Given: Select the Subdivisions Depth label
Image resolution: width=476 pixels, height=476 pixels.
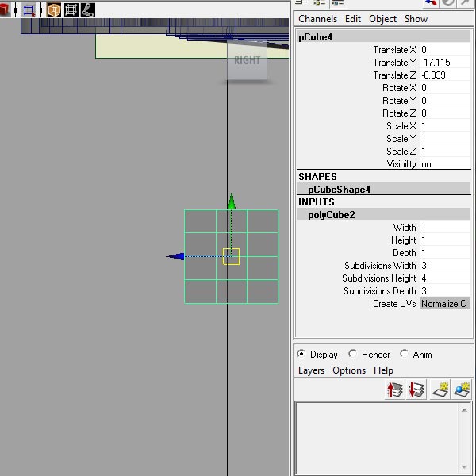Looking at the screenshot, I should tap(379, 291).
